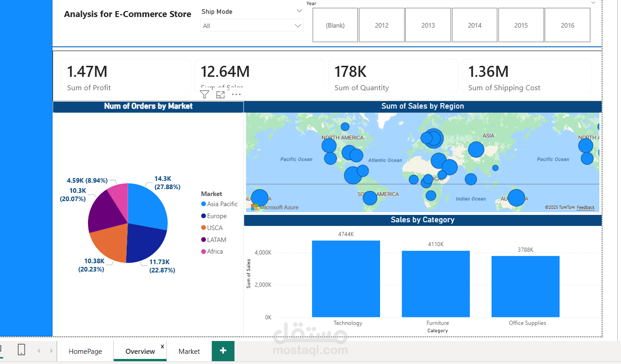The width and height of the screenshot is (621, 364).
Task: Switch to the HomePage tab
Action: tap(85, 351)
